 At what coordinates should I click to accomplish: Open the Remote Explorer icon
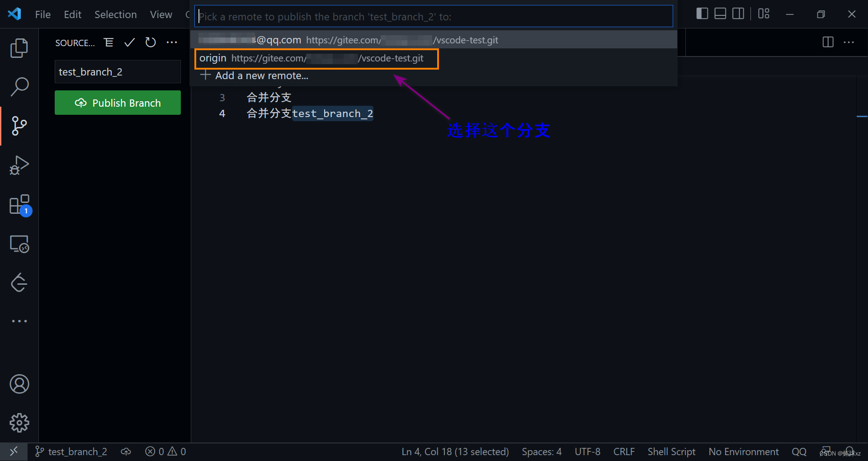19,244
